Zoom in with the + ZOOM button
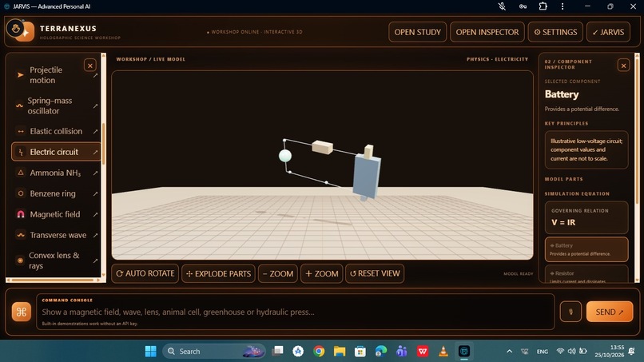This screenshot has height=362, width=644. [321, 273]
